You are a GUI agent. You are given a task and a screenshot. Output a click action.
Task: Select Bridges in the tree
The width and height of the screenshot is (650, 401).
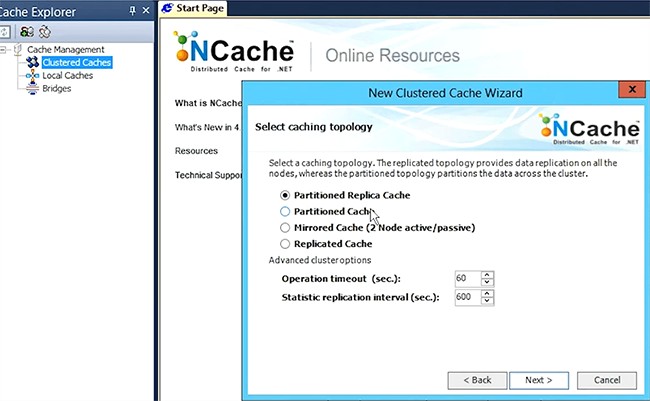click(56, 89)
